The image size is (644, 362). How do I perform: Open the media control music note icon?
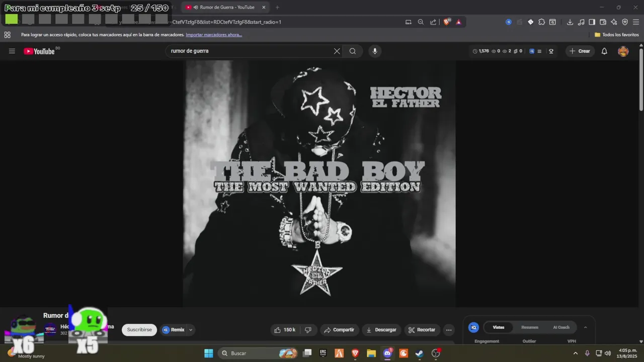point(581,22)
